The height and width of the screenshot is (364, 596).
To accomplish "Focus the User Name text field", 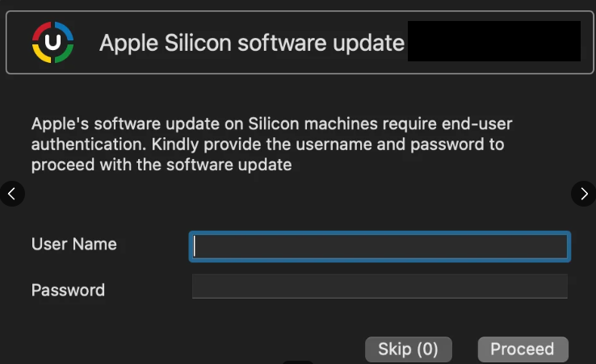I will click(x=380, y=246).
